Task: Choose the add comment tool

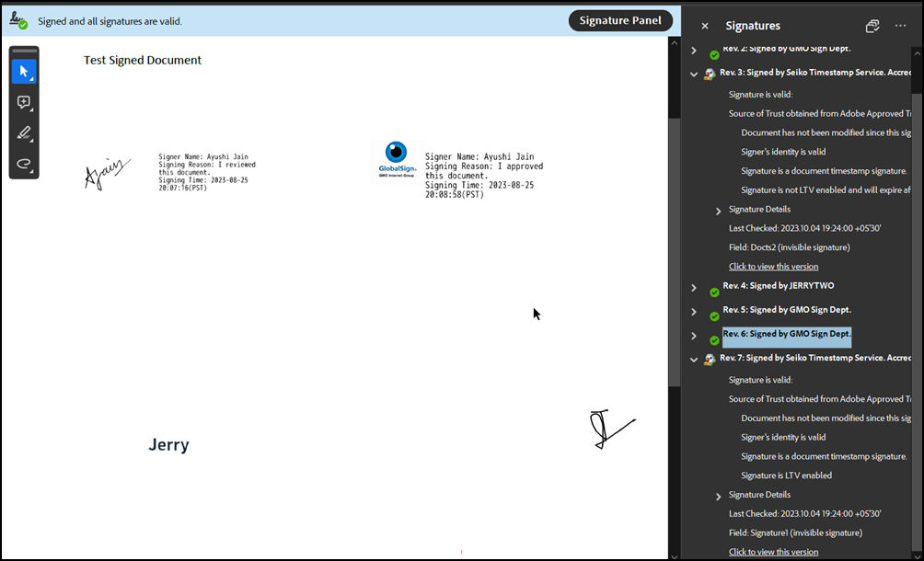Action: pos(24,103)
